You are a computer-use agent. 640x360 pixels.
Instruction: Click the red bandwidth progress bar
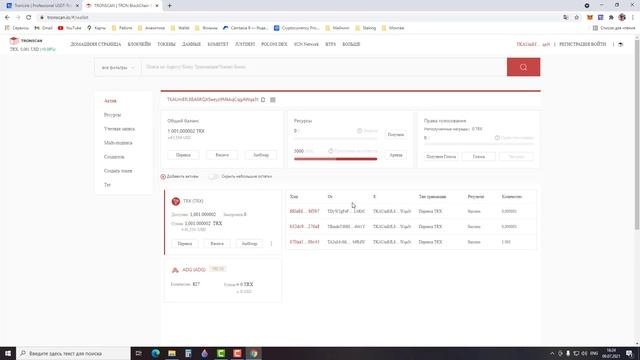tap(336, 159)
